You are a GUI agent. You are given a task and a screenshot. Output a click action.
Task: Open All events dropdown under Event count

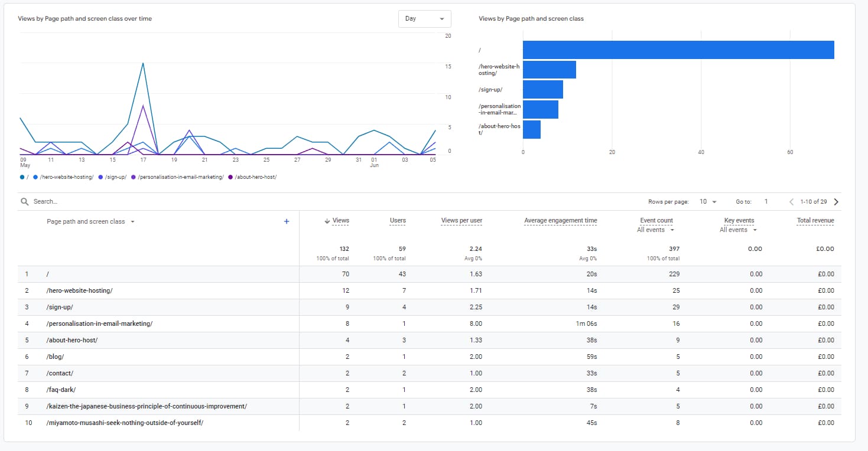click(655, 230)
